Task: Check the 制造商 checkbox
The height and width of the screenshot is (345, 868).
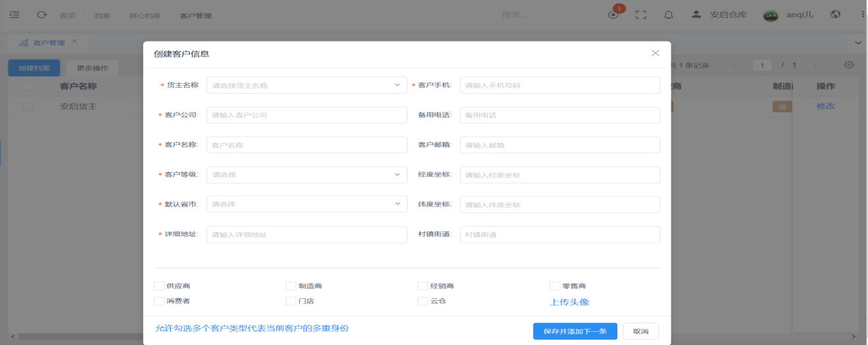Action: coord(291,286)
